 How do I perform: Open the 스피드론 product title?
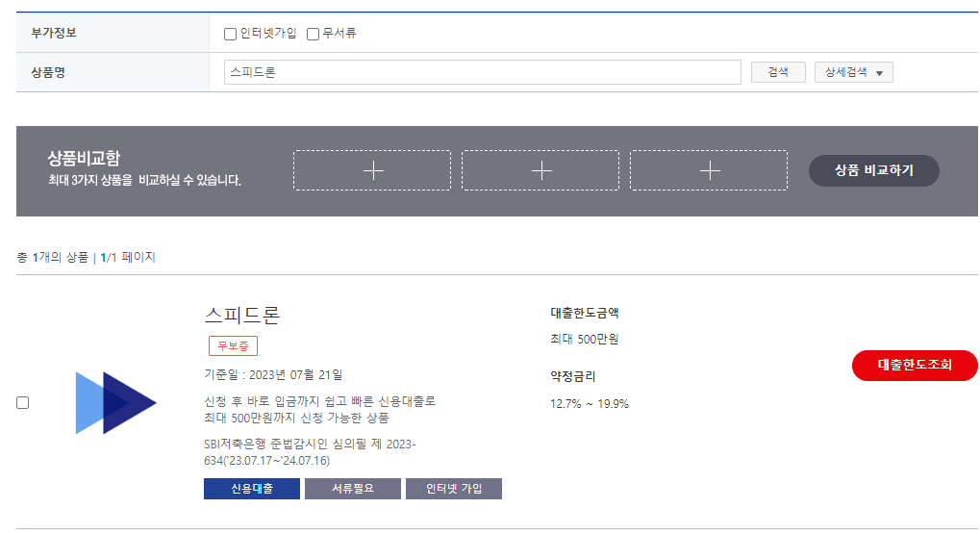[x=242, y=315]
